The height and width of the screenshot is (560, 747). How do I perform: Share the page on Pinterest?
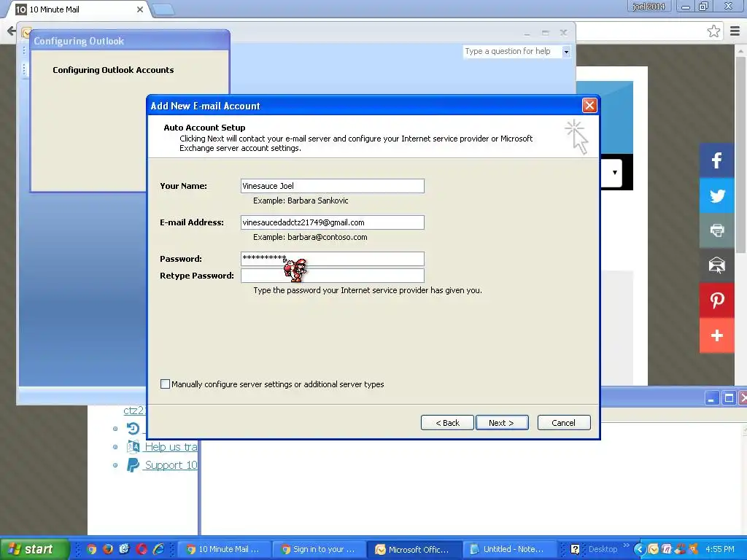pos(716,300)
